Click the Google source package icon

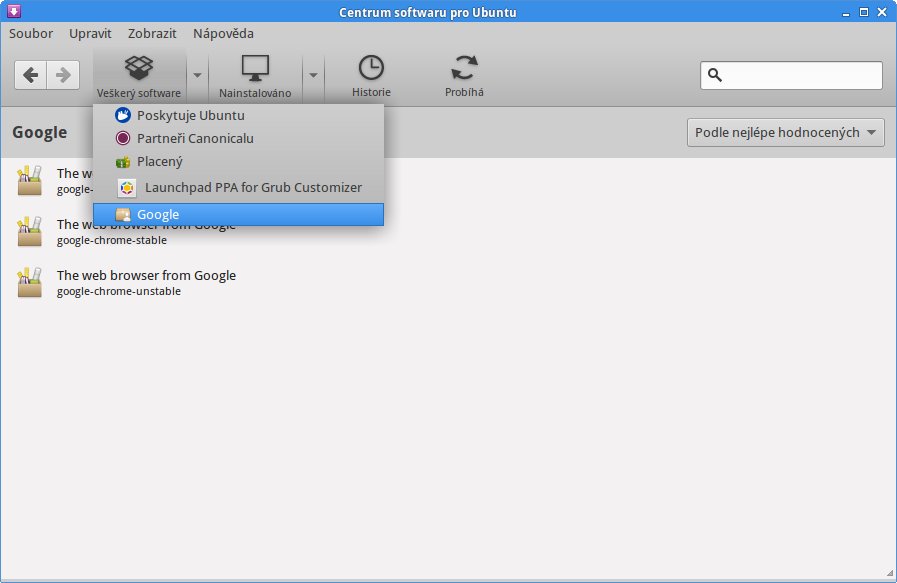pyautogui.click(x=123, y=215)
